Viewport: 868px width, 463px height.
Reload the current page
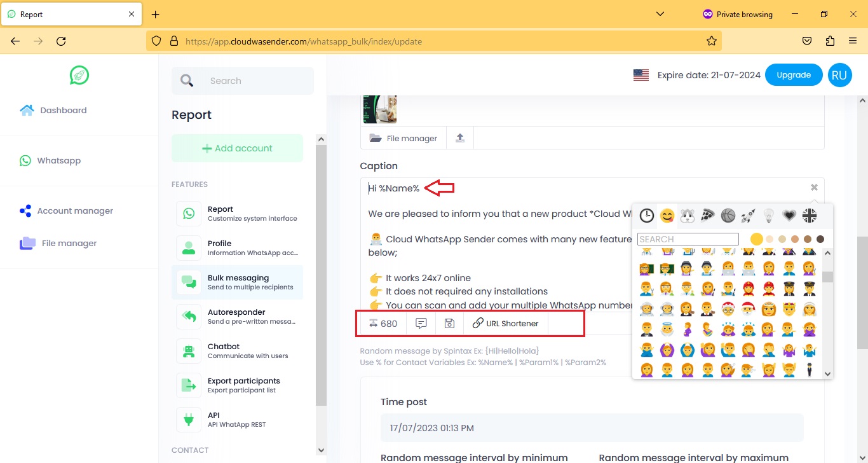(x=61, y=41)
